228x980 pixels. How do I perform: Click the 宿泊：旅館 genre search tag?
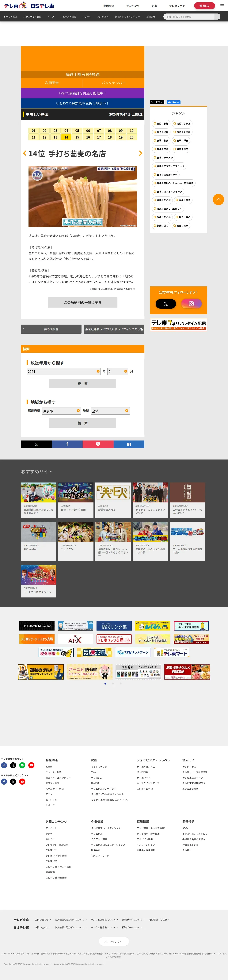coord(161,124)
